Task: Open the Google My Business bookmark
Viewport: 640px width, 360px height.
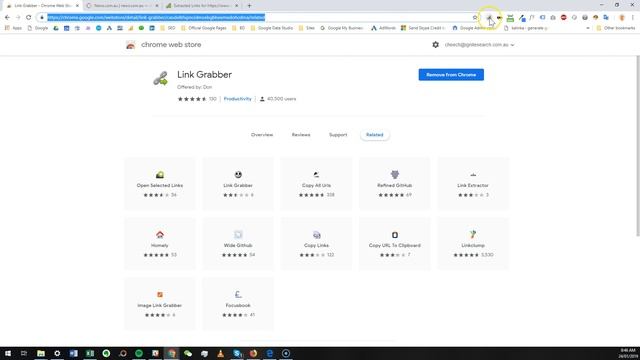Action: [342, 28]
